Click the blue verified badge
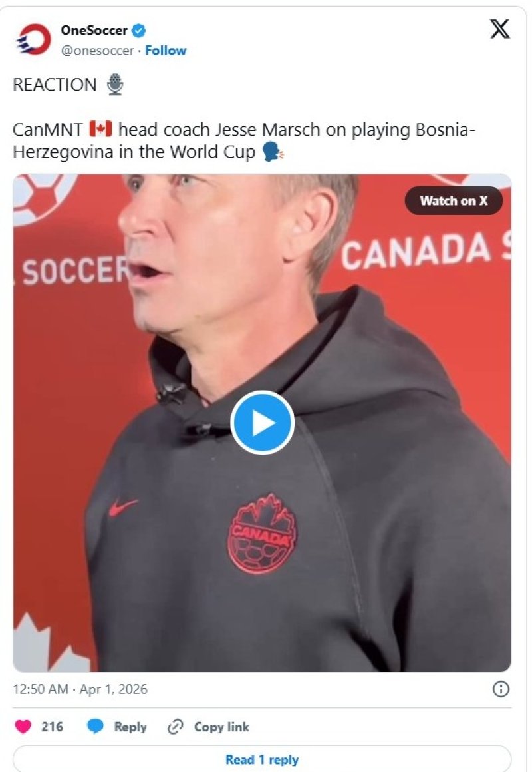 [x=139, y=31]
